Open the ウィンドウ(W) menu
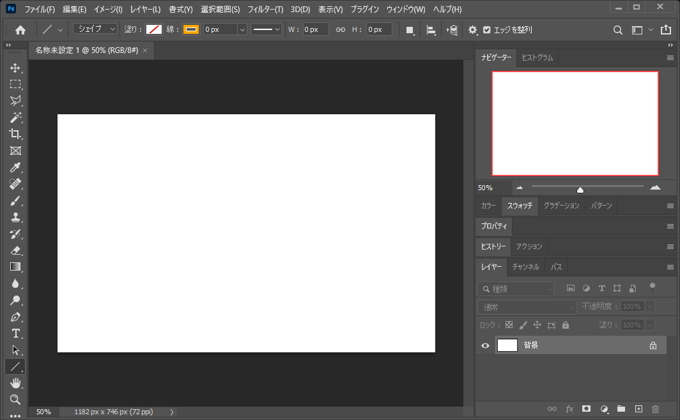 pos(406,9)
